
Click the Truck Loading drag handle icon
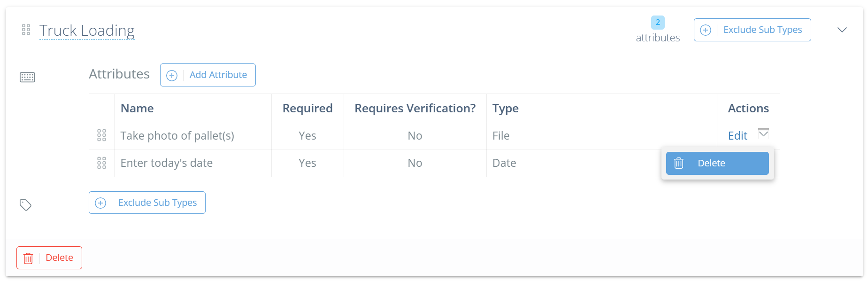click(26, 30)
